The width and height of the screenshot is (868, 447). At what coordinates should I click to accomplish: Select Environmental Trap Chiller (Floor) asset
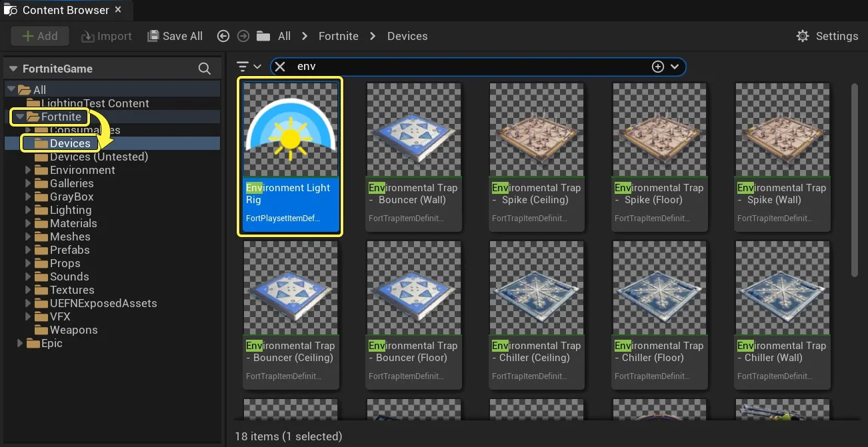point(659,314)
